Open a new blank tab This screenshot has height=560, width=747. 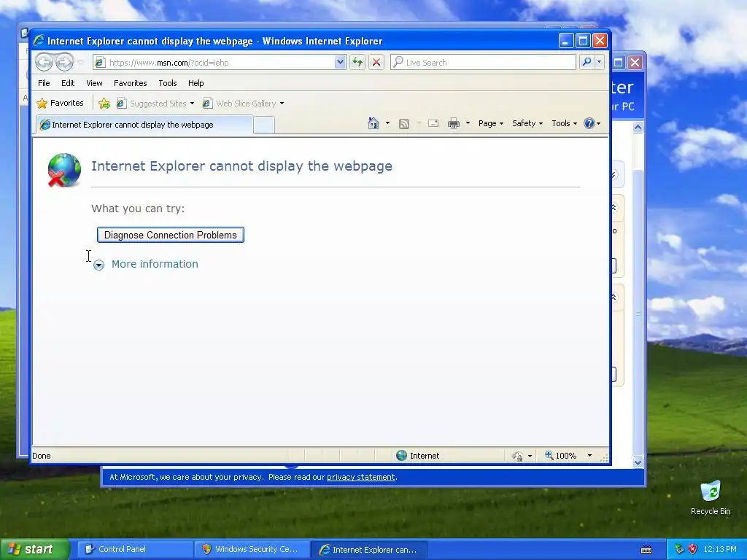[x=263, y=125]
